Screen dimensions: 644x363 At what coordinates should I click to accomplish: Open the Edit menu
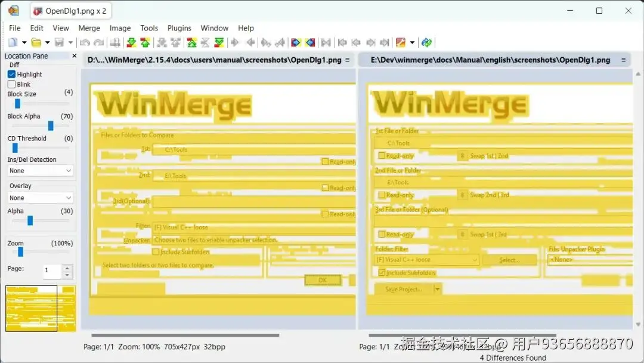click(x=36, y=28)
